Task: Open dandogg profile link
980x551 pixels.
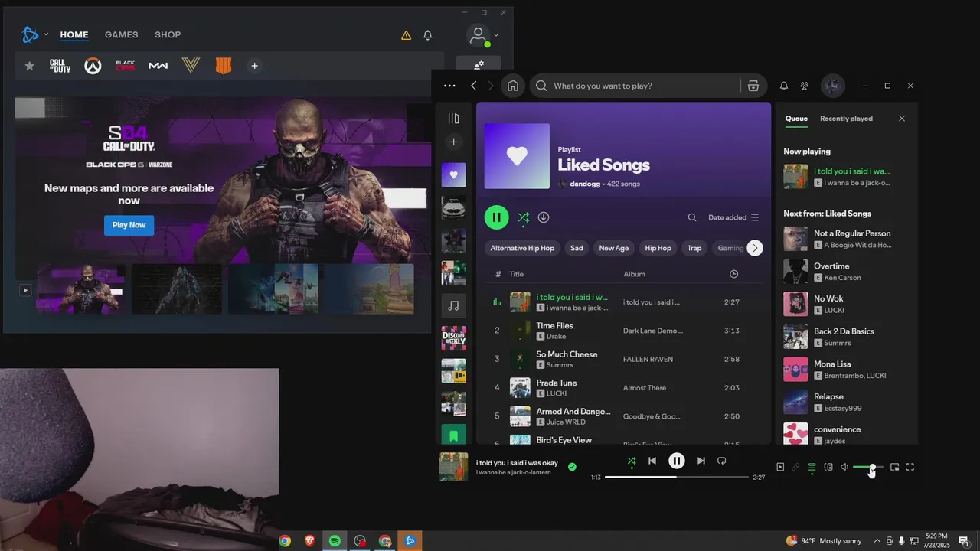Action: point(585,184)
